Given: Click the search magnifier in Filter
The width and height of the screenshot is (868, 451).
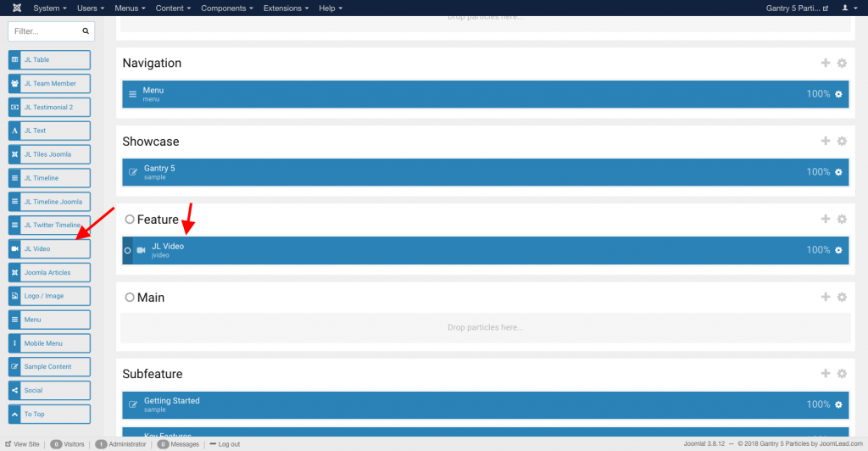Looking at the screenshot, I should [x=86, y=31].
